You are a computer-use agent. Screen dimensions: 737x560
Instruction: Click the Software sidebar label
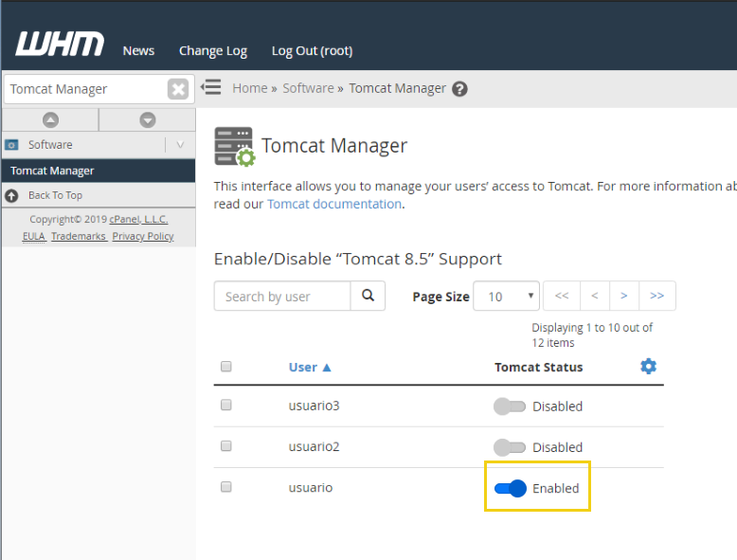[x=50, y=145]
